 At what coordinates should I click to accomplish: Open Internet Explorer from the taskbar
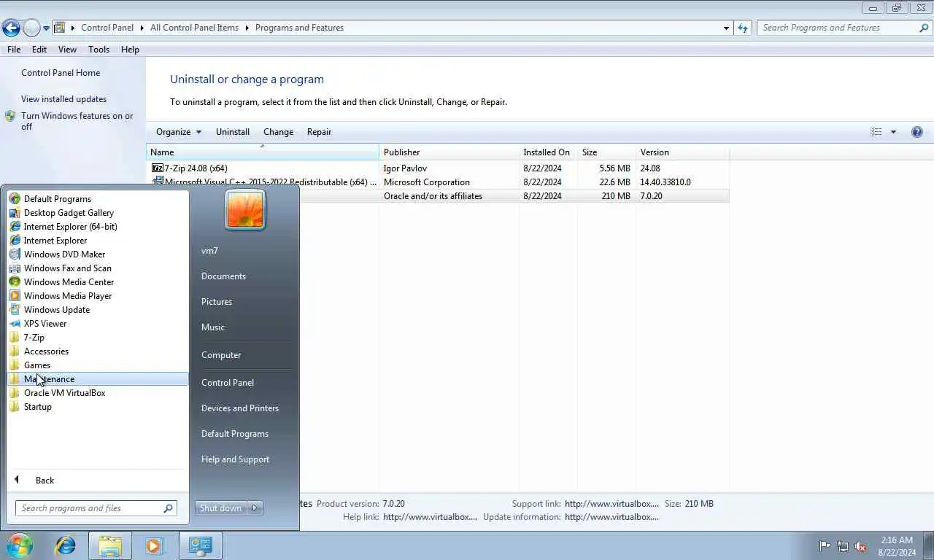(66, 545)
